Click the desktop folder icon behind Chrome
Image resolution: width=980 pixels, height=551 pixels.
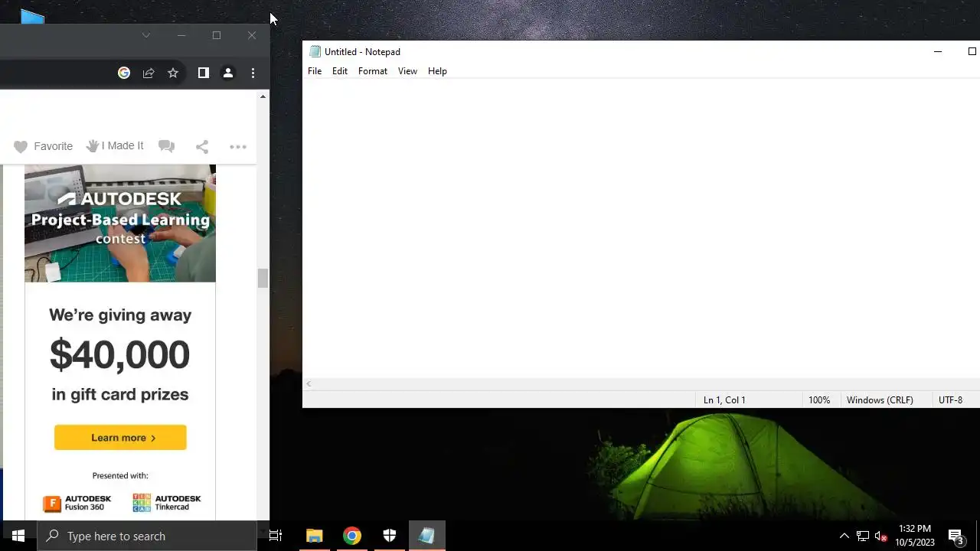coord(32,15)
